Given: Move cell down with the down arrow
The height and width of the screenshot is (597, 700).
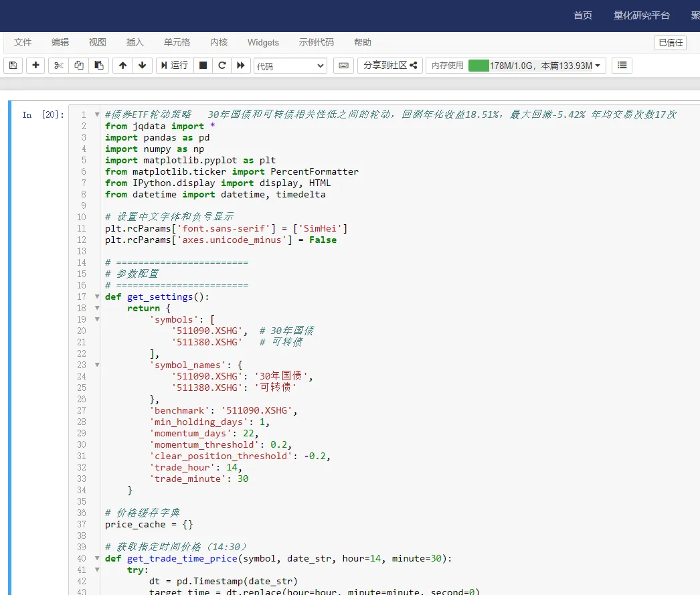Looking at the screenshot, I should click(x=143, y=66).
